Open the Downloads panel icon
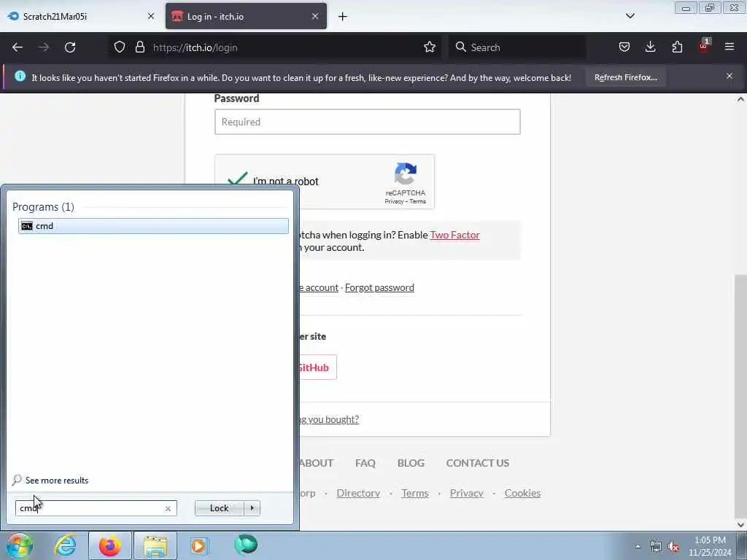The width and height of the screenshot is (747, 560). point(650,47)
